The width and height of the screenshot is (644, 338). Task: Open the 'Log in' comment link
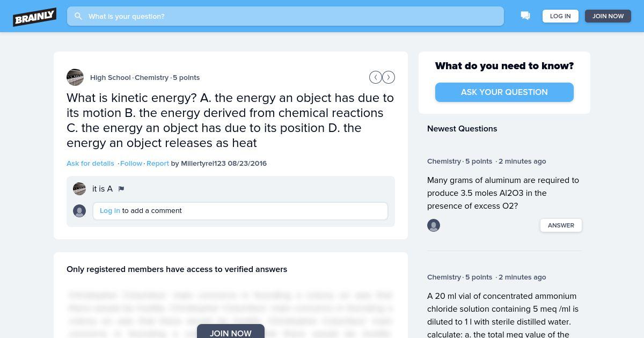110,210
